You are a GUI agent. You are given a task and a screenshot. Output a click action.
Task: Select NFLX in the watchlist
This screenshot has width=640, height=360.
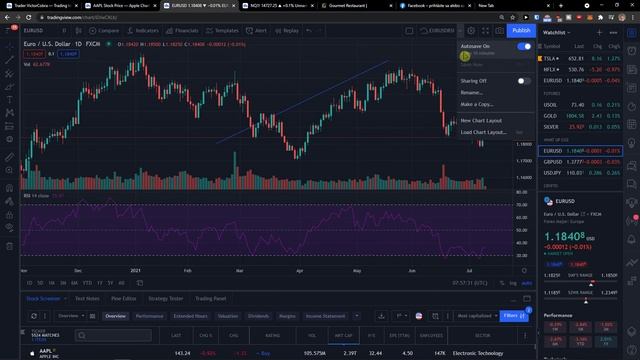580,70
